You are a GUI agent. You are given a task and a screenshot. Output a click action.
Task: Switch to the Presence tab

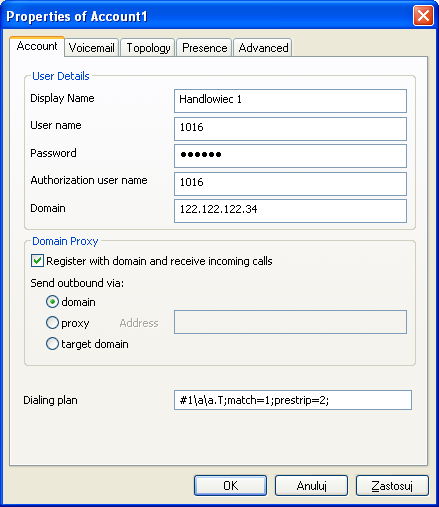tap(204, 48)
